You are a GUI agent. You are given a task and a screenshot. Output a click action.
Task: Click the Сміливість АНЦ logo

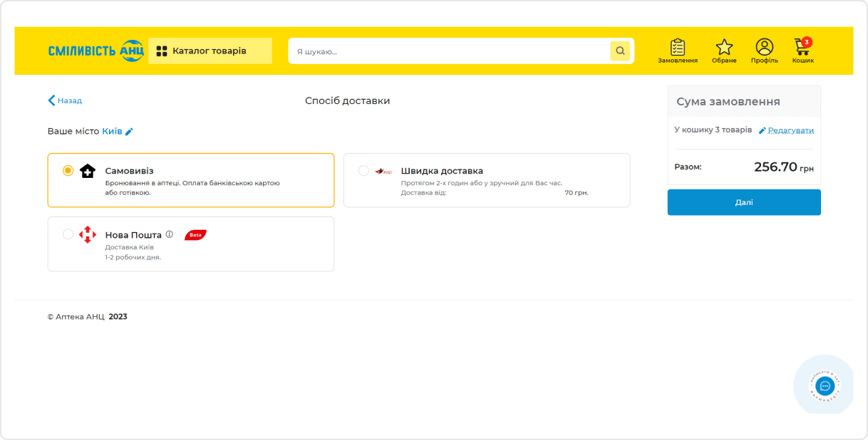point(96,51)
